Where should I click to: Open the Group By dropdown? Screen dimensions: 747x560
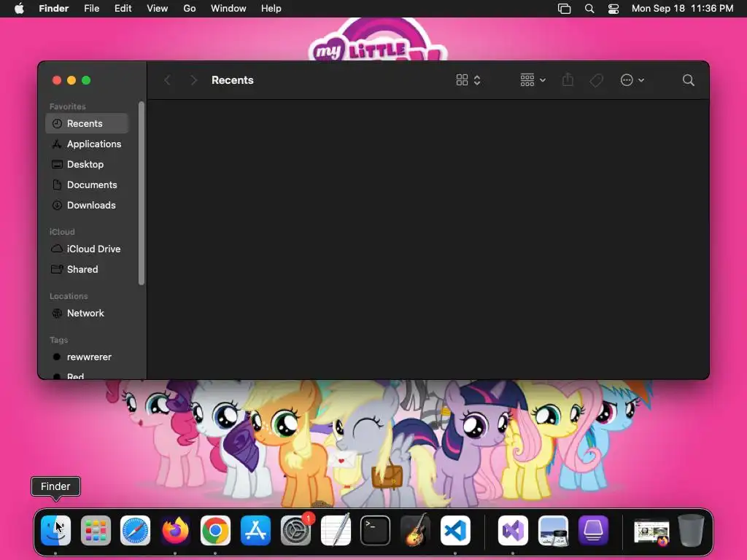click(533, 80)
